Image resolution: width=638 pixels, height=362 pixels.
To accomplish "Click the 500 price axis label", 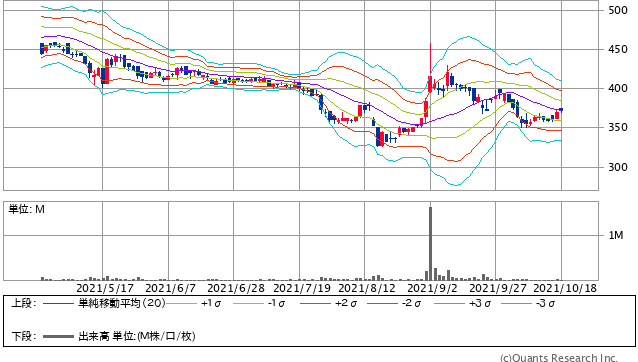I will (618, 11).
